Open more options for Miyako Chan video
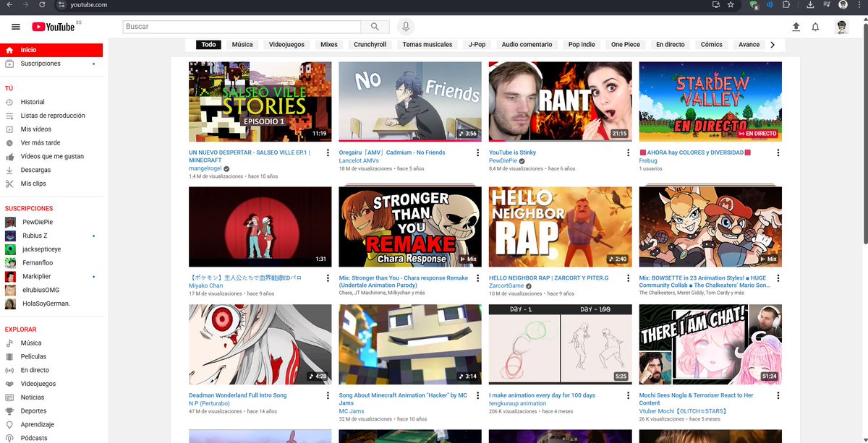The image size is (868, 443). (328, 278)
